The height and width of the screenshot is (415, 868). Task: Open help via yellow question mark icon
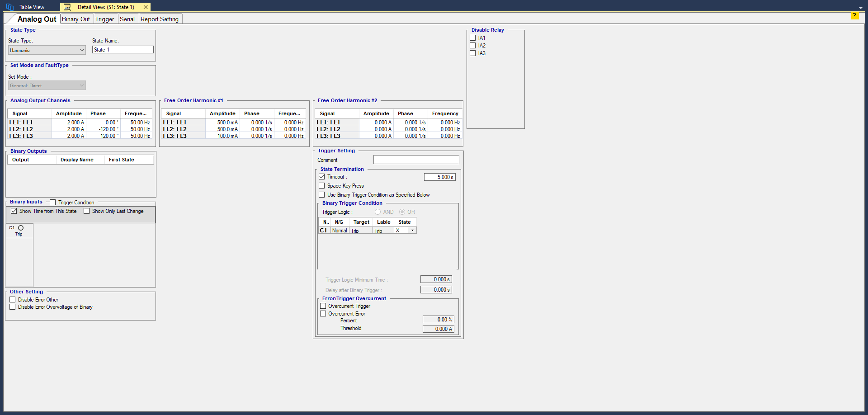pos(854,16)
